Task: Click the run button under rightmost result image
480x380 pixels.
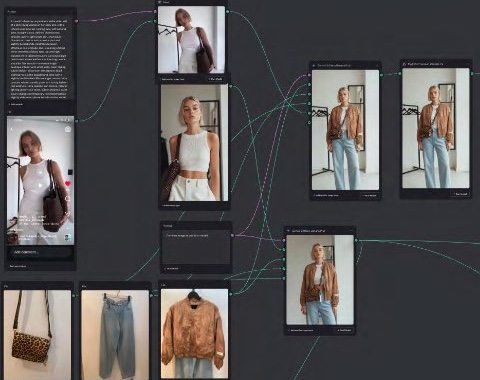Action: point(460,194)
